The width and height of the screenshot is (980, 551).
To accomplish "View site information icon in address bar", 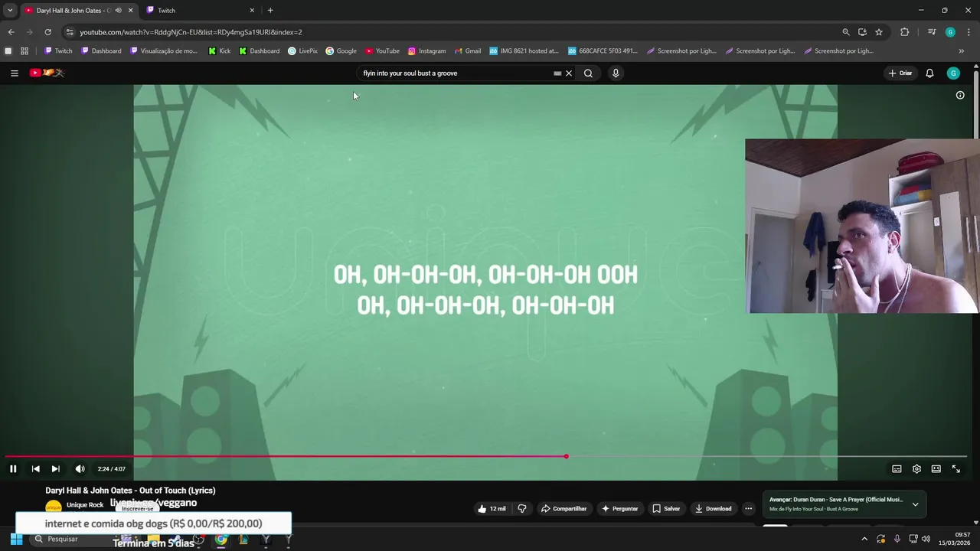I will tap(70, 32).
